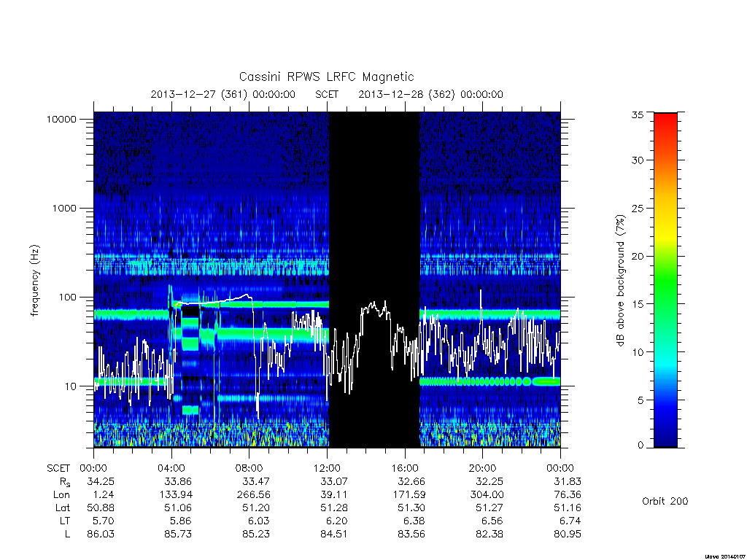Click the Lon value '304.00'
747x560 pixels.
pos(487,495)
